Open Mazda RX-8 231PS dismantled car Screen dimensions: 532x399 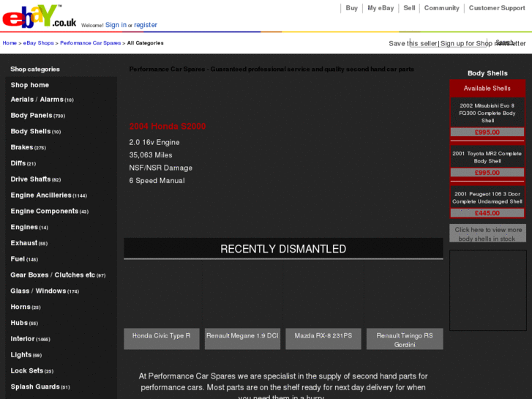(323, 338)
